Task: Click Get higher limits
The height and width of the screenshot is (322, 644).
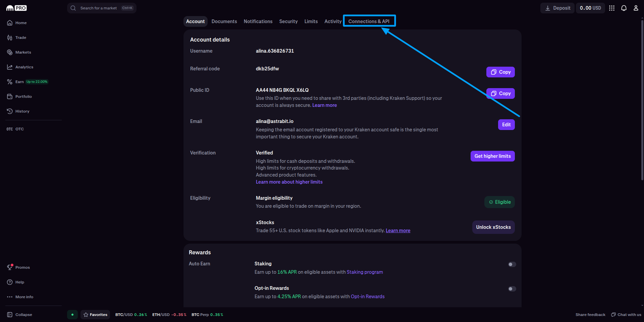Action: 492,156
